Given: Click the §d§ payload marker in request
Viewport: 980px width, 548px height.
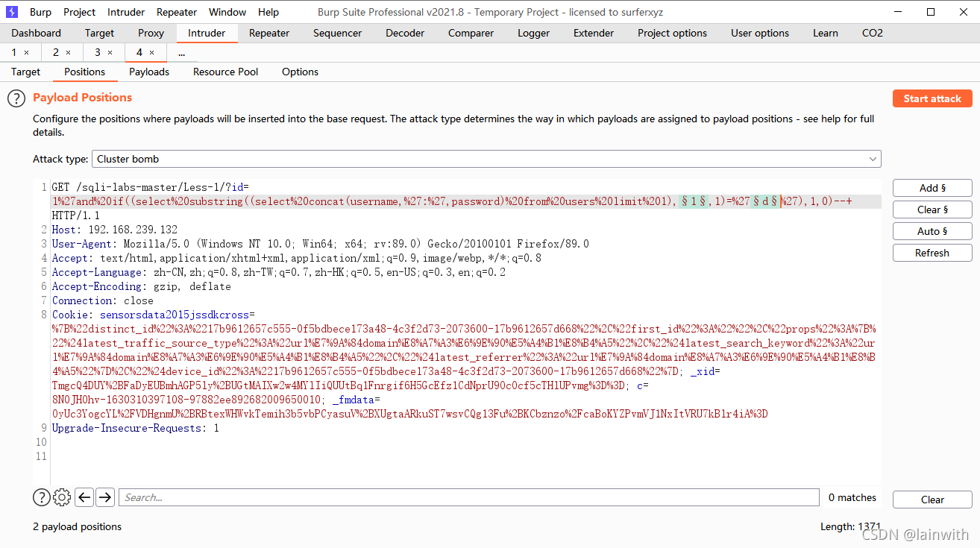Looking at the screenshot, I should pos(765,201).
